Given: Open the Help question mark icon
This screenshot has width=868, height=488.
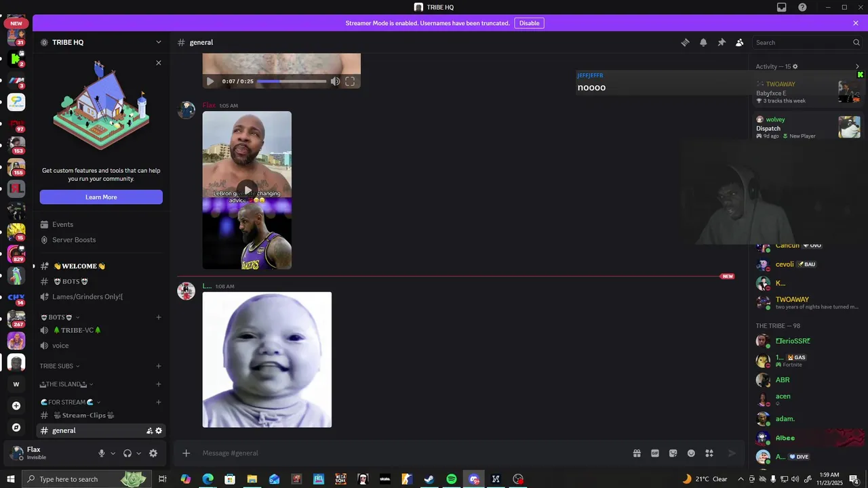Looking at the screenshot, I should [803, 7].
